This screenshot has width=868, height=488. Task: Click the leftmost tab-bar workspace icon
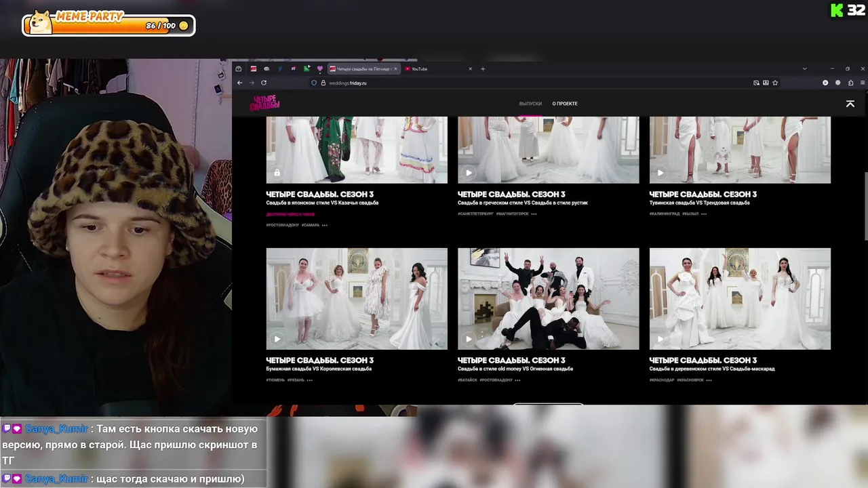coord(238,68)
